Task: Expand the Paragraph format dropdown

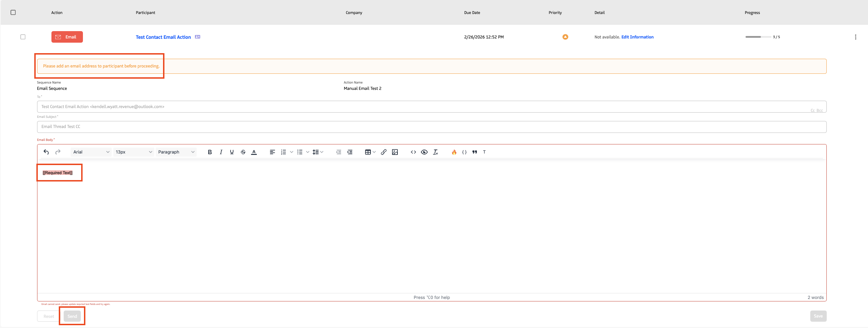Action: pyautogui.click(x=176, y=152)
